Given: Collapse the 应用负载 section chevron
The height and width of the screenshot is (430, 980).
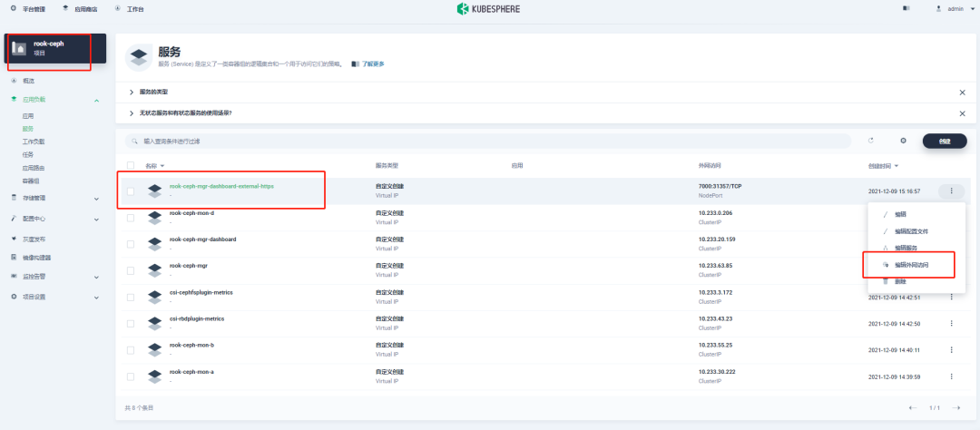Looking at the screenshot, I should (96, 100).
